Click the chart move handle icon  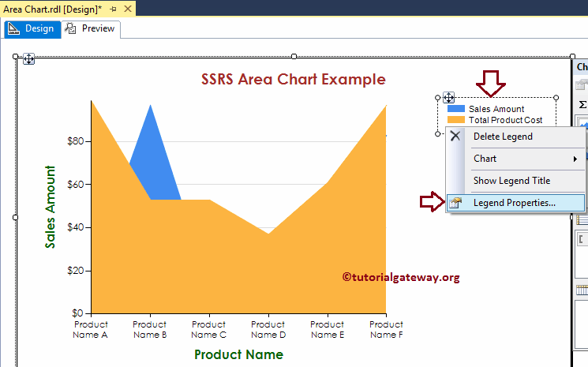(x=29, y=59)
